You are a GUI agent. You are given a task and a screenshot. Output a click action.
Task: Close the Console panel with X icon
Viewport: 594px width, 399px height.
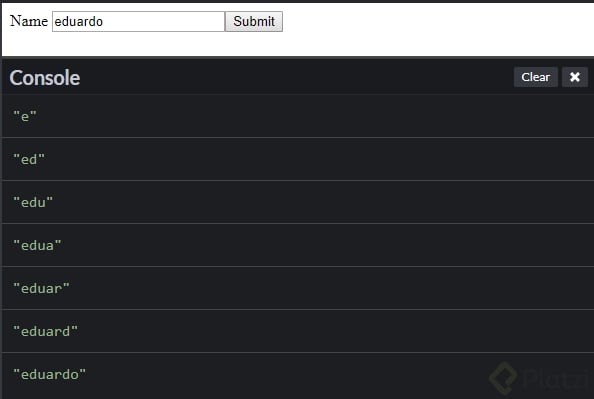click(x=574, y=77)
